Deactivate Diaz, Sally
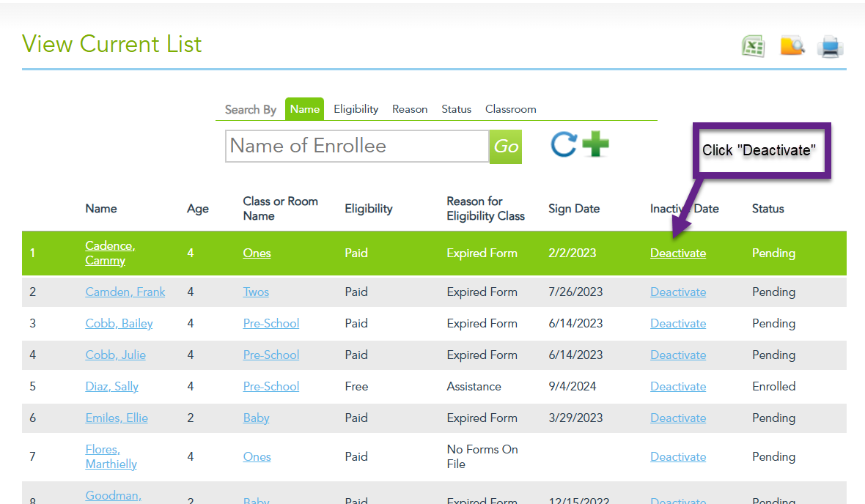The height and width of the screenshot is (504, 865). [678, 386]
